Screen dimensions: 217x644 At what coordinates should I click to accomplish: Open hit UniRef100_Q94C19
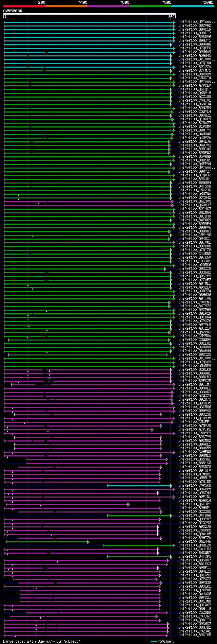pos(195,29)
